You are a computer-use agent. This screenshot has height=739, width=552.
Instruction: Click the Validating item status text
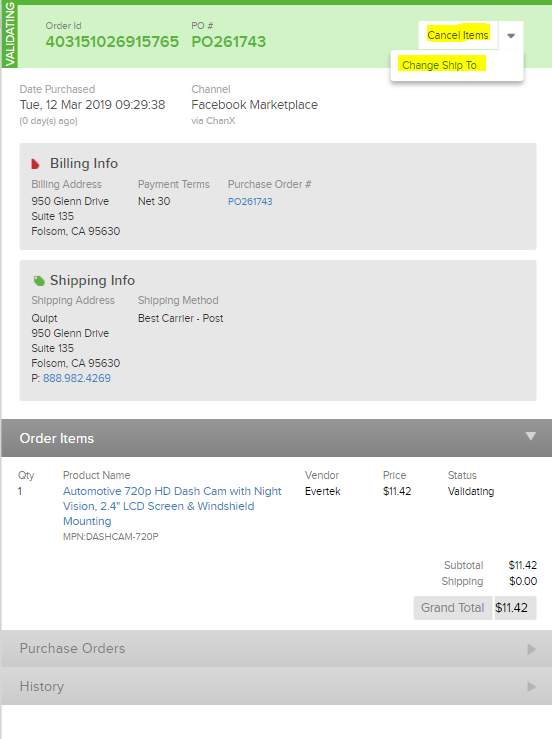click(471, 492)
